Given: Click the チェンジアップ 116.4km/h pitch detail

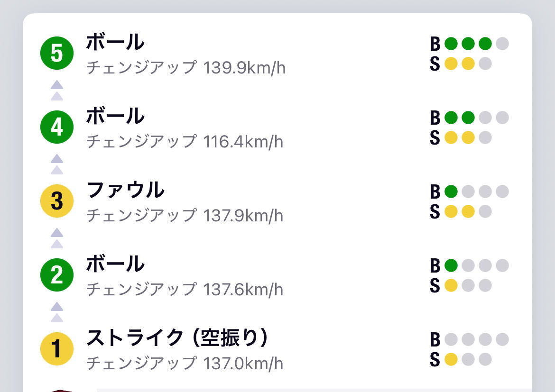Looking at the screenshot, I should (x=185, y=141).
